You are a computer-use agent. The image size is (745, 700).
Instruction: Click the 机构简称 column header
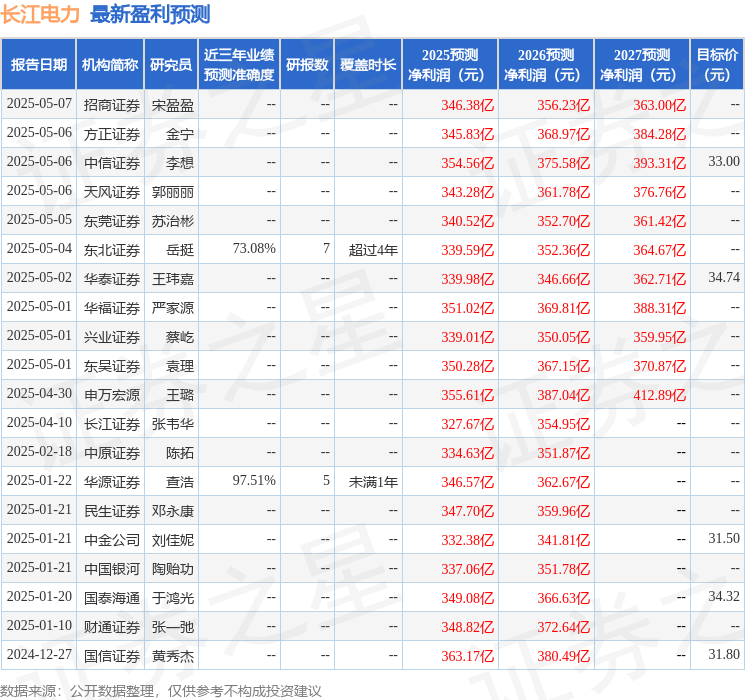(x=110, y=65)
